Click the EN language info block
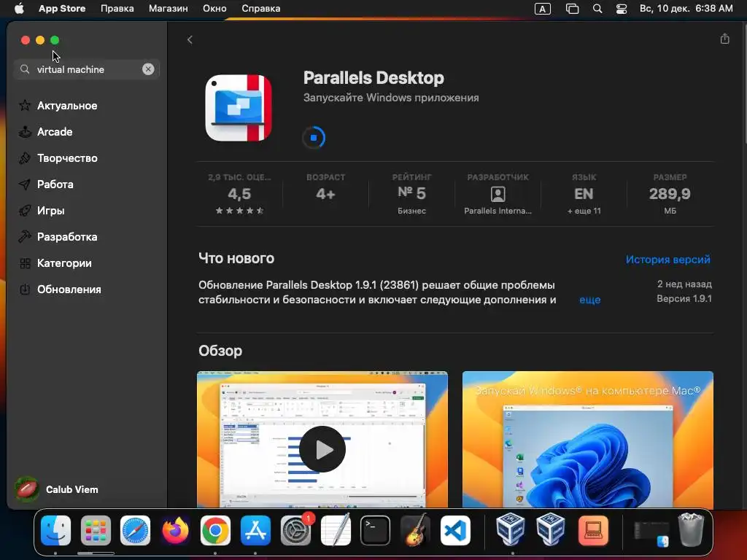The height and width of the screenshot is (560, 747). (584, 194)
